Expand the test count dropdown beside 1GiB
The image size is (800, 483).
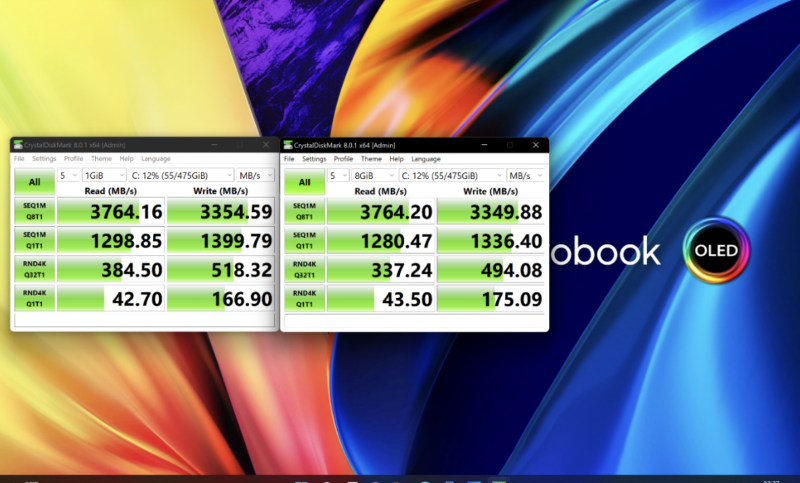pos(68,175)
